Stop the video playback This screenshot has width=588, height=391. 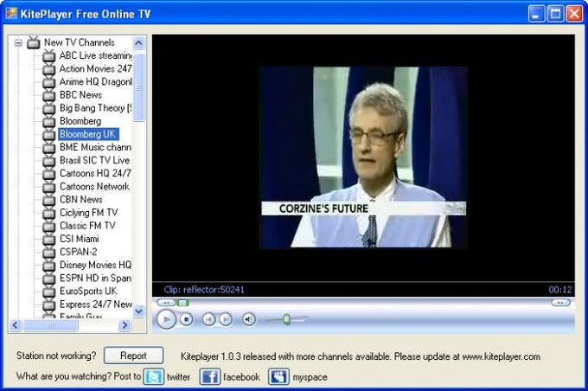187,319
